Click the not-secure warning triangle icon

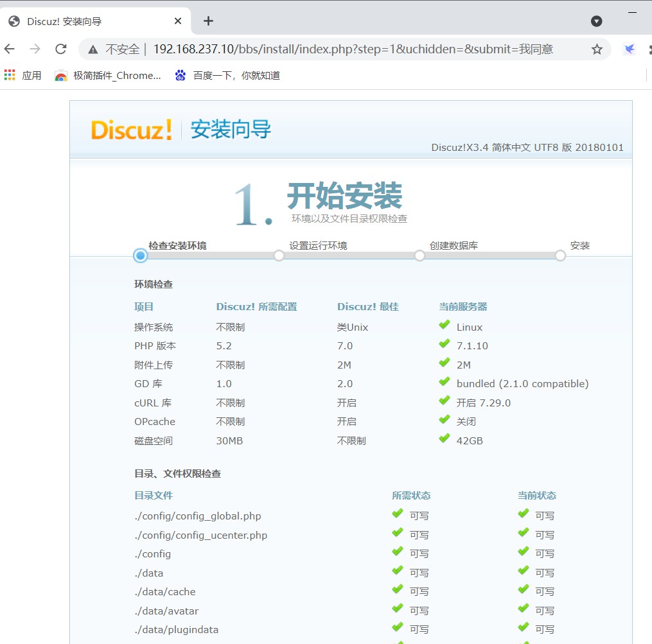[x=93, y=49]
